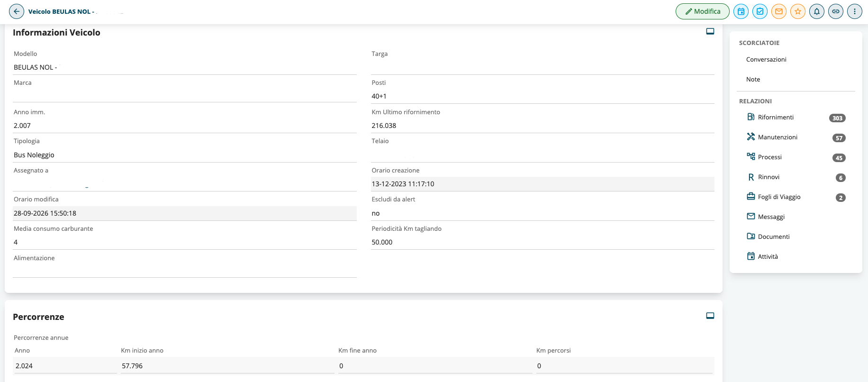Open the notification bell icon
This screenshot has height=382, width=868.
[817, 11]
